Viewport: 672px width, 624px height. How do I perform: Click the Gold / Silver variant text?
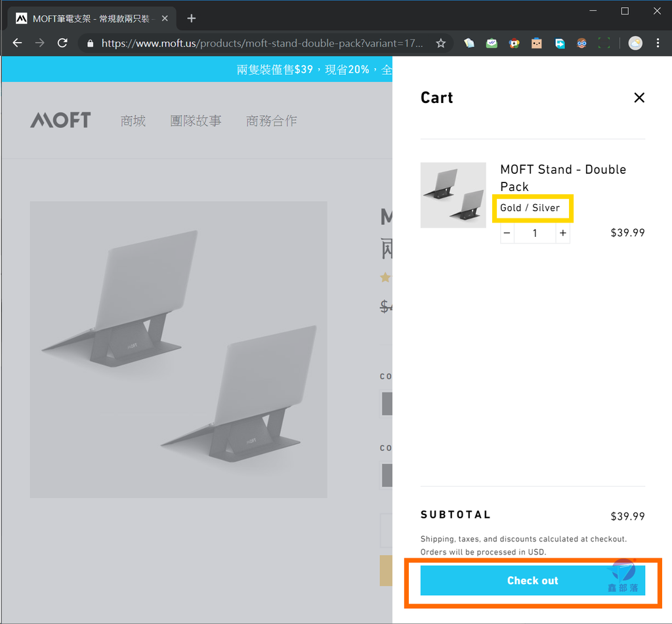(x=530, y=208)
